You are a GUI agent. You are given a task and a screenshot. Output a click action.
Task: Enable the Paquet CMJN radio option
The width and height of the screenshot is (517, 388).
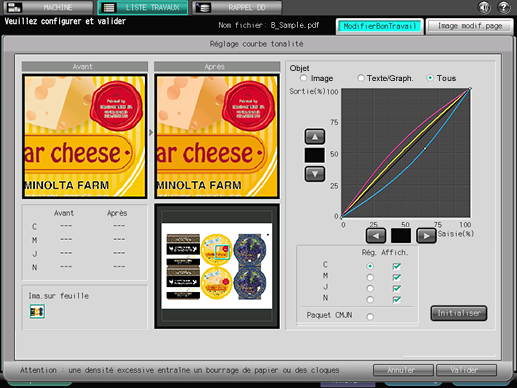370,316
